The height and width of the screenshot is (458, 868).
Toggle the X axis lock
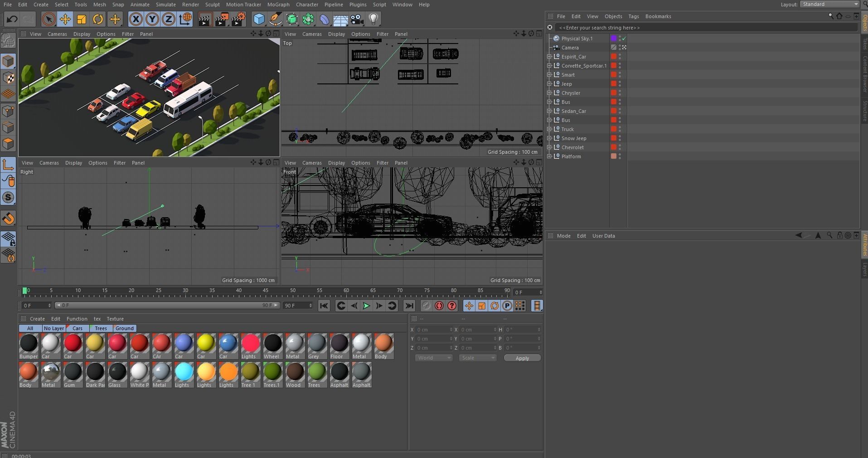click(136, 19)
